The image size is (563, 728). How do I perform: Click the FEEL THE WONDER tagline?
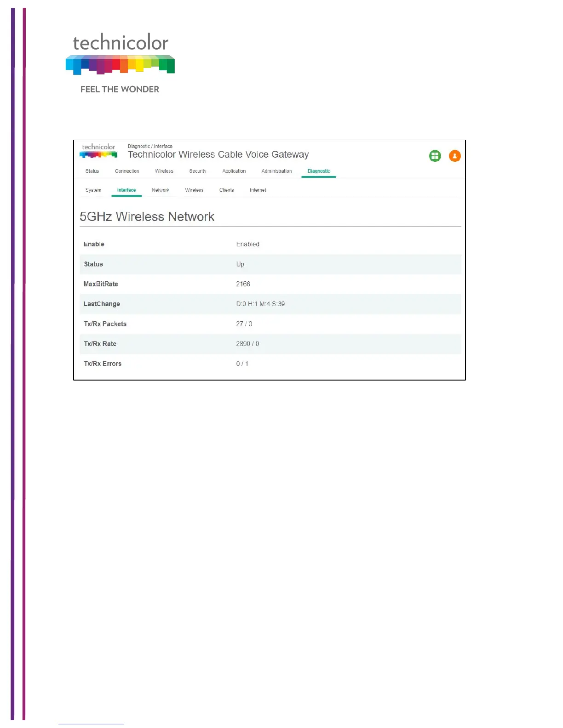pyautogui.click(x=120, y=89)
